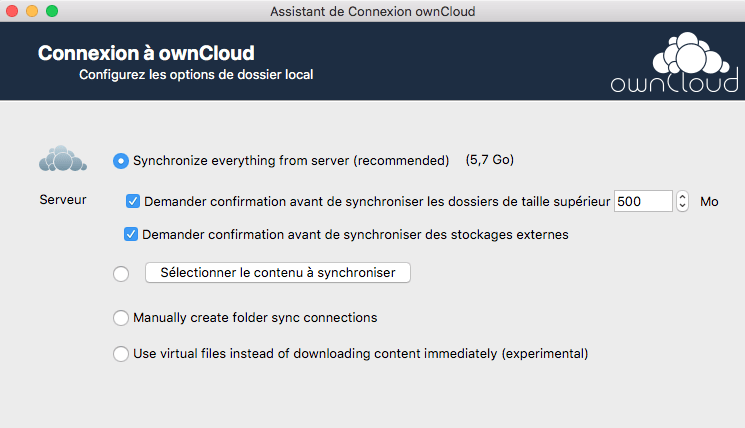Increase folder size limit with up arrow
The height and width of the screenshot is (428, 745).
[683, 196]
